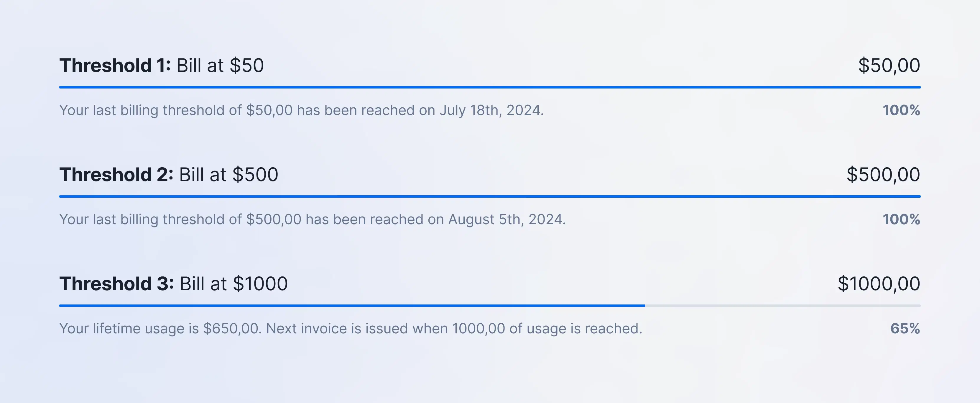
Task: Click the 100% label under Threshold 2
Action: (x=901, y=219)
